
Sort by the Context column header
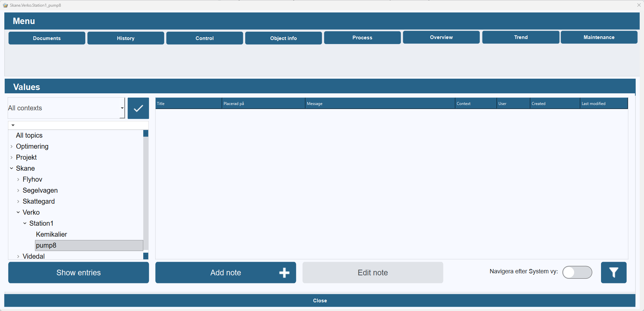pyautogui.click(x=476, y=103)
